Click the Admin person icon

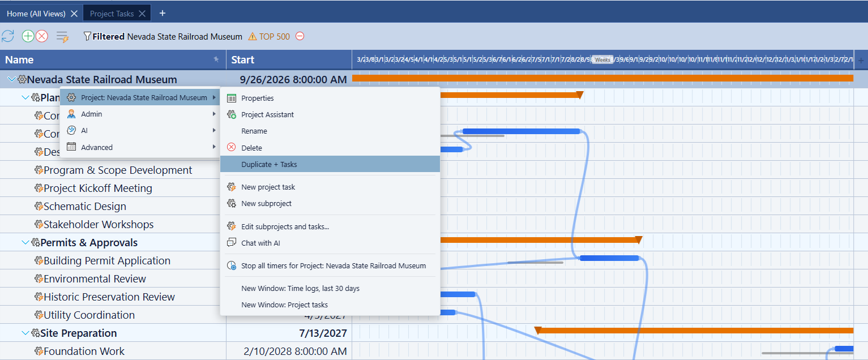[x=71, y=114]
